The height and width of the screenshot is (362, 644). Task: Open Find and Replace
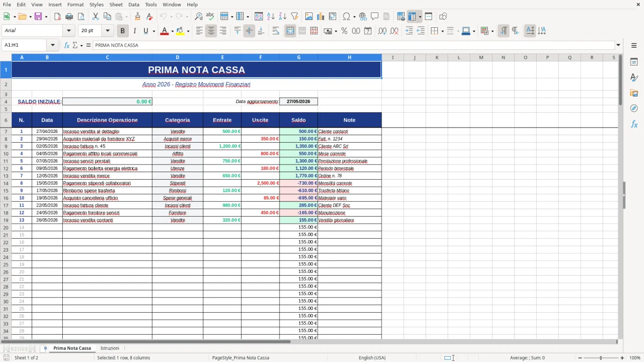(x=199, y=17)
